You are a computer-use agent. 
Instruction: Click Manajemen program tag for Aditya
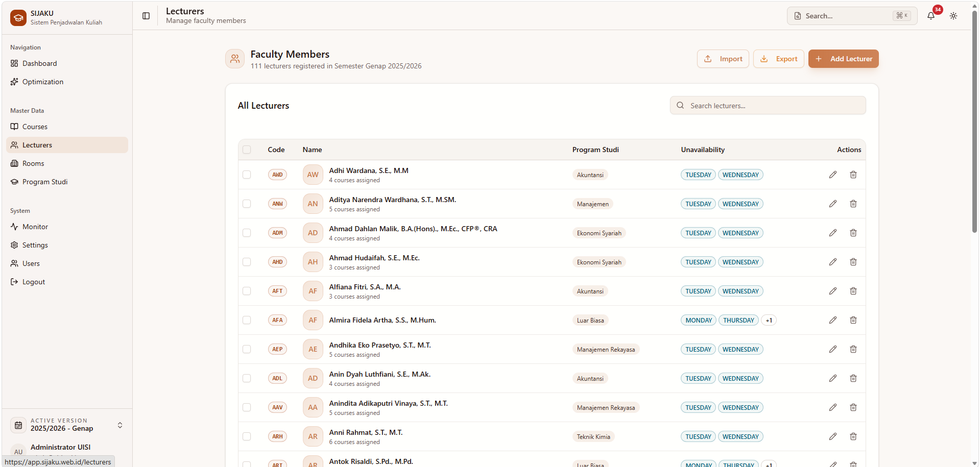(x=592, y=204)
